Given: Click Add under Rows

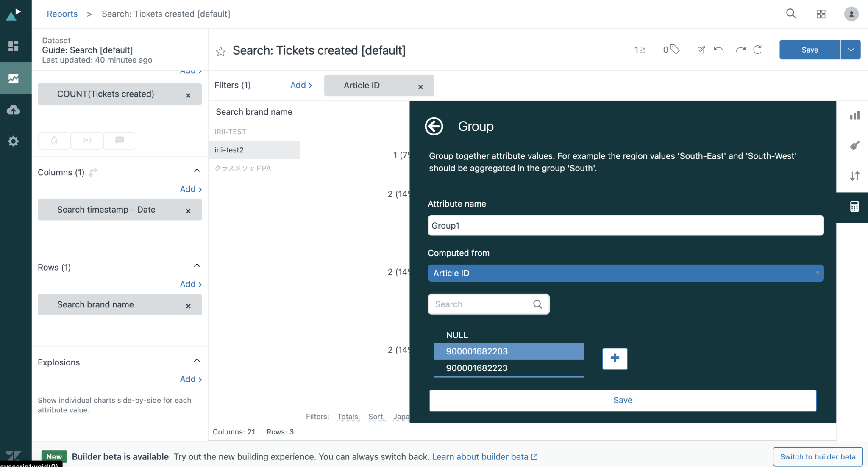Looking at the screenshot, I should [191, 284].
